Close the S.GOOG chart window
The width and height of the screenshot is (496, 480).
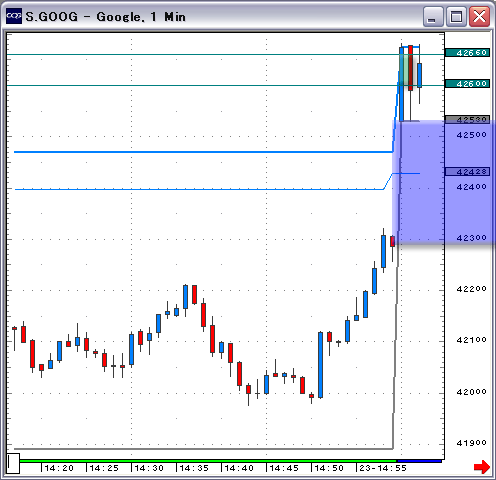coord(479,16)
